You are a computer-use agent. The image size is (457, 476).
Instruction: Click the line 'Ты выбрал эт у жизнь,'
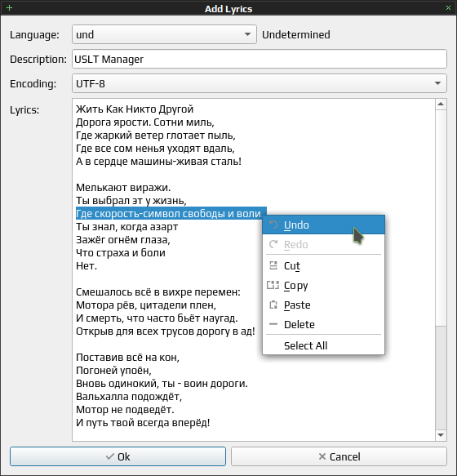point(131,200)
